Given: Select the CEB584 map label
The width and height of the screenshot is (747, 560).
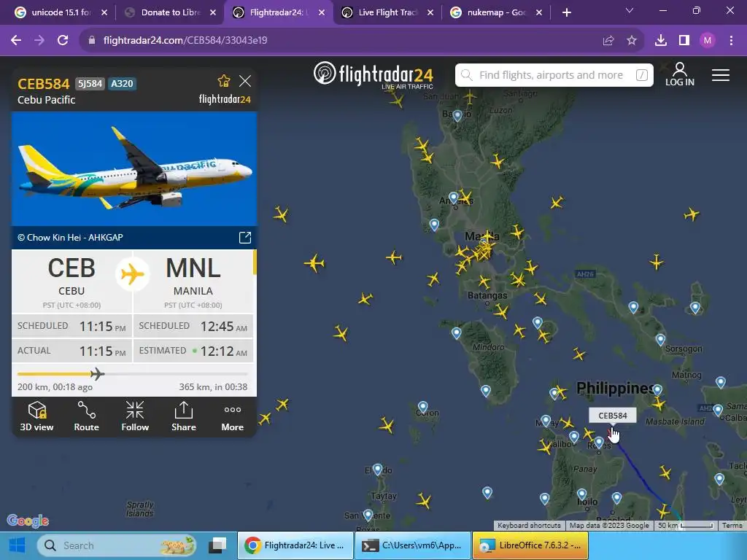Looking at the screenshot, I should click(613, 415).
